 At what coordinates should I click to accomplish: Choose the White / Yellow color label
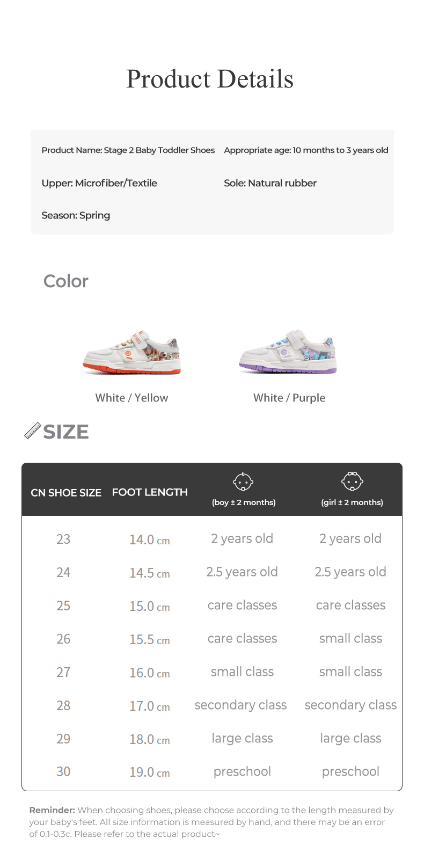pyautogui.click(x=131, y=398)
